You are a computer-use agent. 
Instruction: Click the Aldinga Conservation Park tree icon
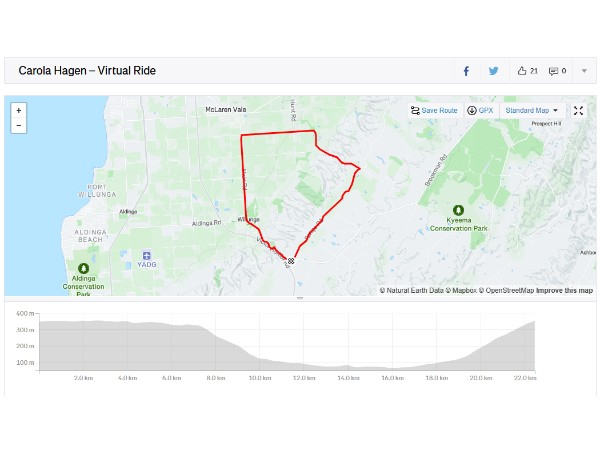tap(83, 268)
